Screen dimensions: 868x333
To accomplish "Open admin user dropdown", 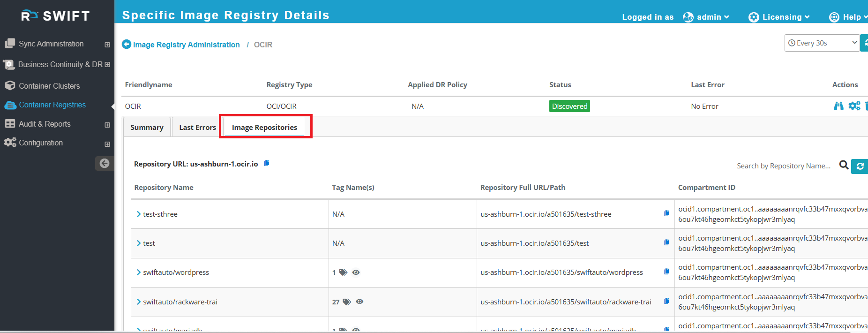I will click(x=712, y=17).
